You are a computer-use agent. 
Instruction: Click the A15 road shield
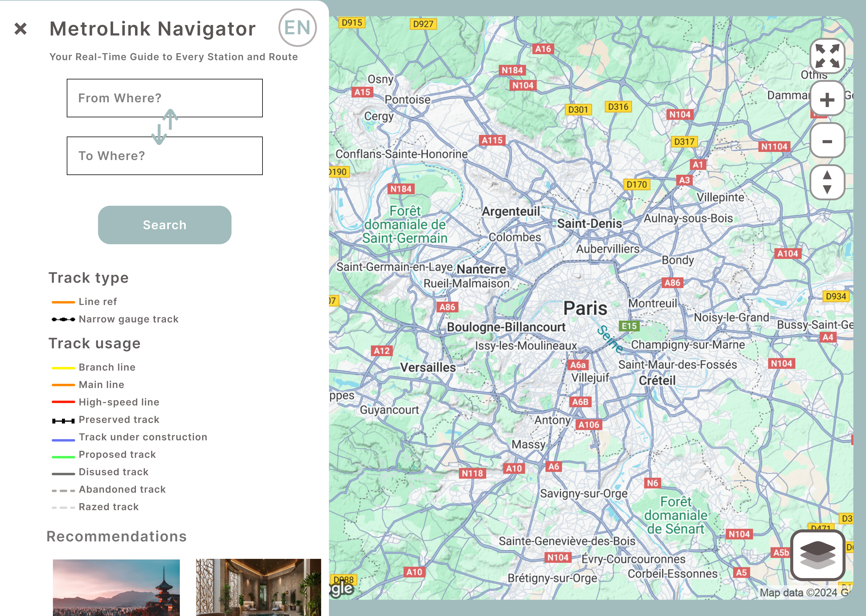(x=362, y=92)
